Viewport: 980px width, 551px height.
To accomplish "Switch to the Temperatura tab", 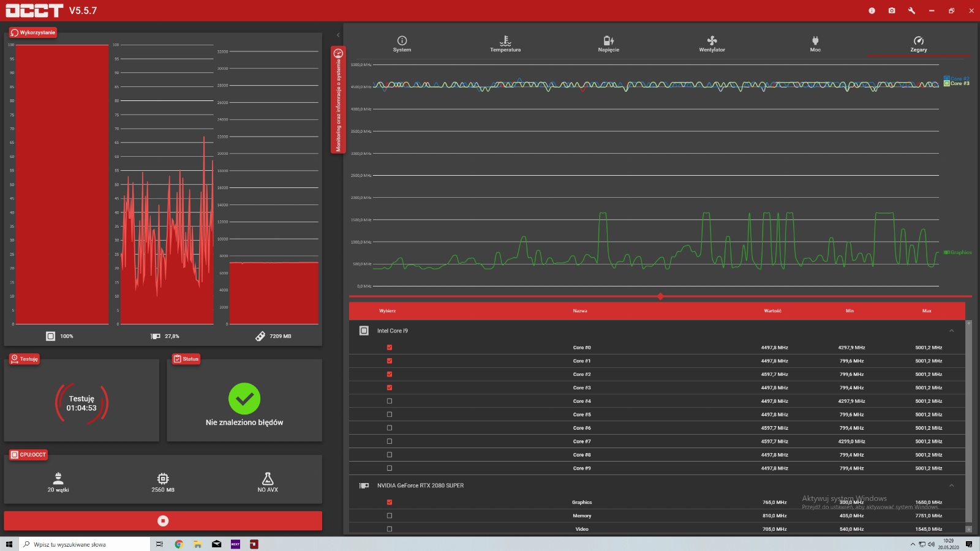I will point(505,44).
